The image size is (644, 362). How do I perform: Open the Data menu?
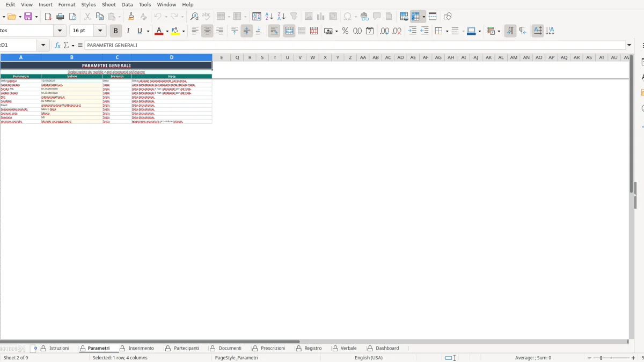coord(127,4)
